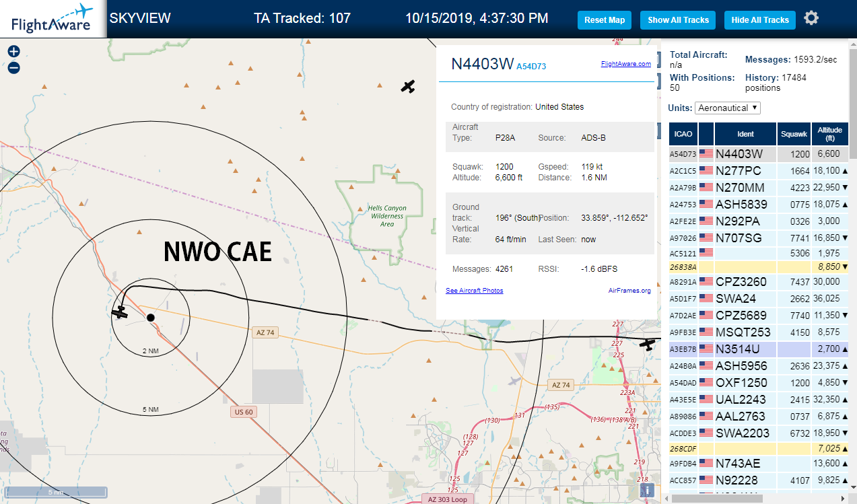Select the CPZ3260 aircraft row
This screenshot has height=504, width=857.
point(759,282)
